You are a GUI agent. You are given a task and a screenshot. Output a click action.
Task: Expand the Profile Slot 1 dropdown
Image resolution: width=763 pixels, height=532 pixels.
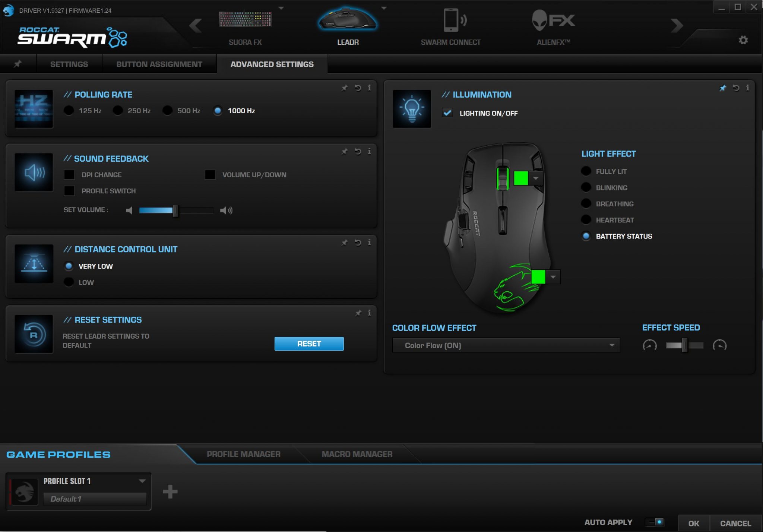142,481
